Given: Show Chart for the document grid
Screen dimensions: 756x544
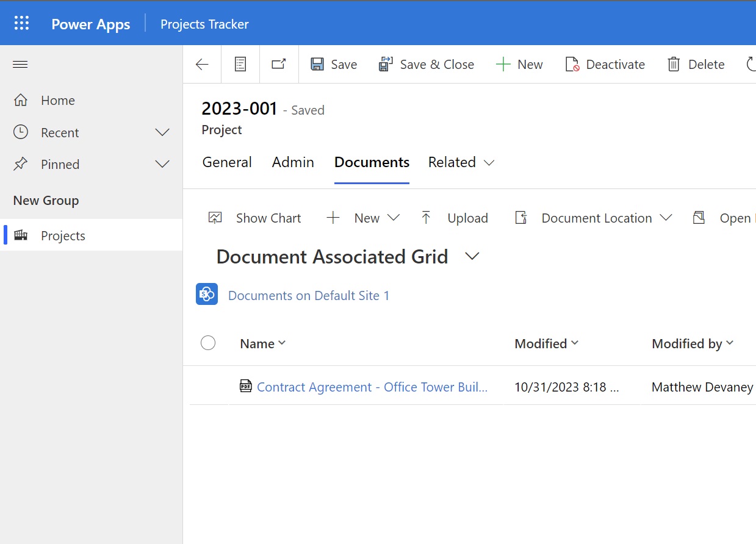Looking at the screenshot, I should click(255, 218).
